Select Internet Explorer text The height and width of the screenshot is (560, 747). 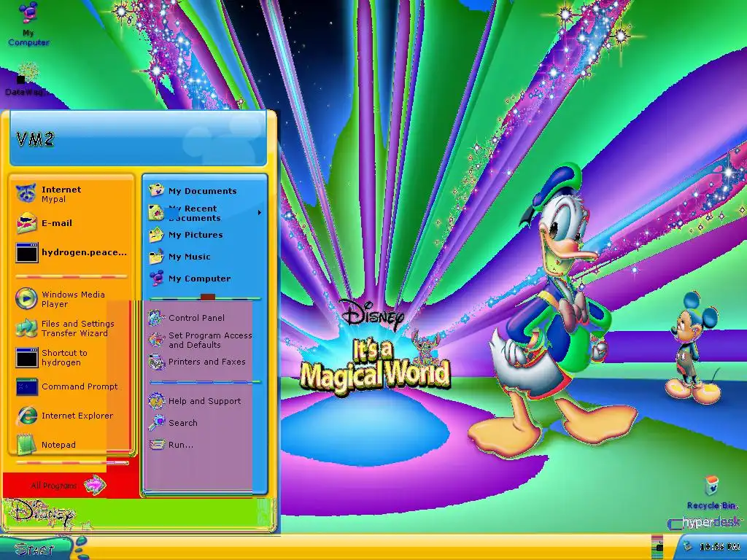click(x=77, y=416)
